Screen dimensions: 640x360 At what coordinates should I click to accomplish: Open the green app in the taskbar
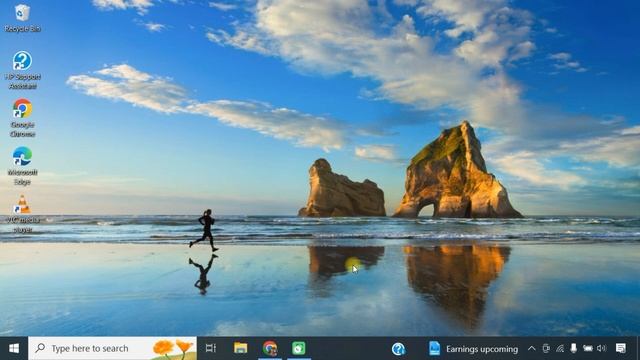tap(299, 348)
